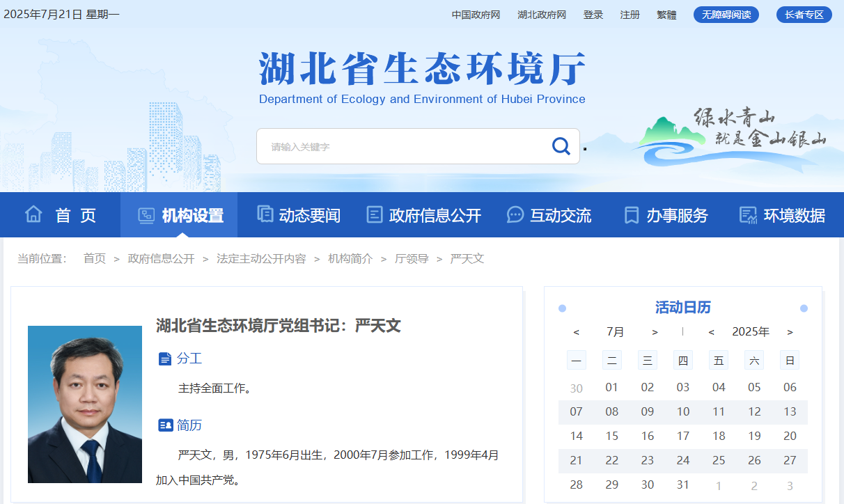Click the 2025年 year label
Viewport: 844px width, 504px height.
pos(751,332)
